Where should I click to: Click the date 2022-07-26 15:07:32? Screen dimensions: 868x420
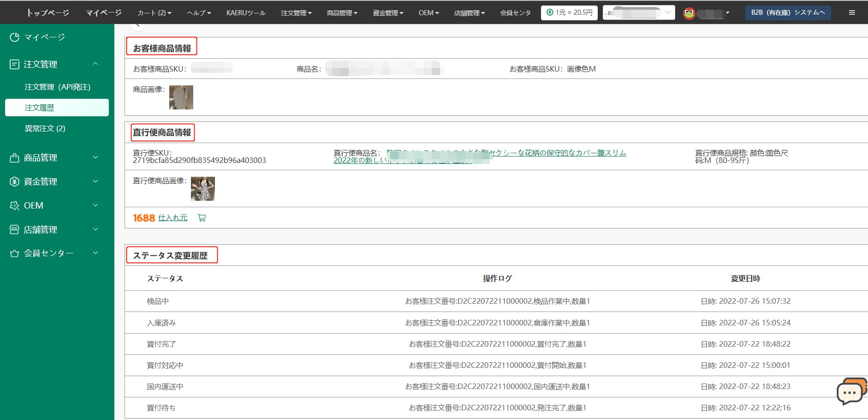pos(755,301)
